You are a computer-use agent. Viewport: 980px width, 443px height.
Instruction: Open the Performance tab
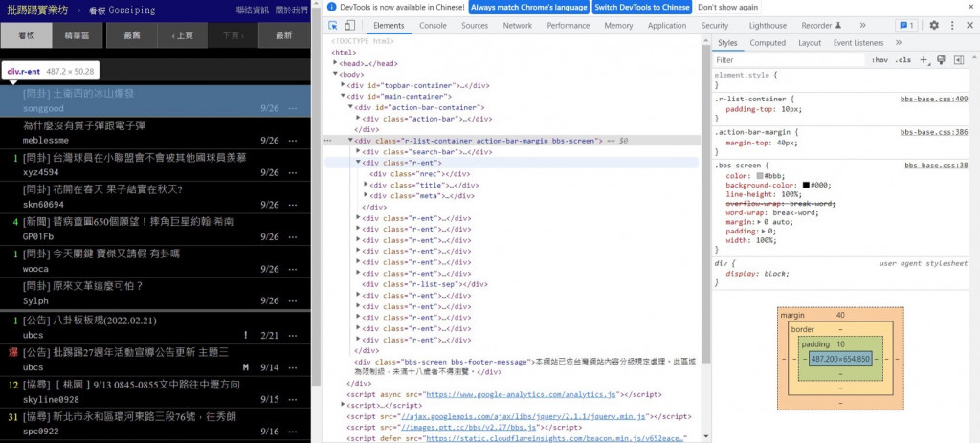tap(568, 26)
